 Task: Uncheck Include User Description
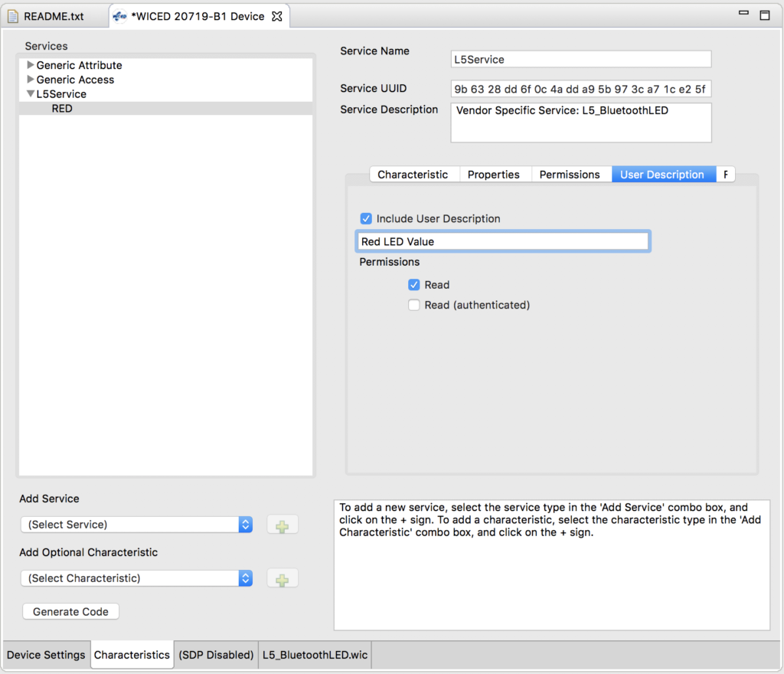click(x=366, y=218)
